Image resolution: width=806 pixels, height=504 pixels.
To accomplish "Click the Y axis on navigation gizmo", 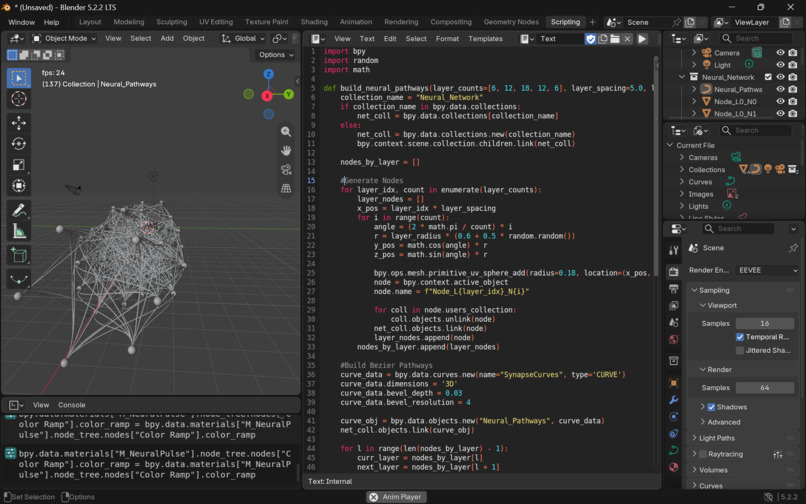I will 288,94.
